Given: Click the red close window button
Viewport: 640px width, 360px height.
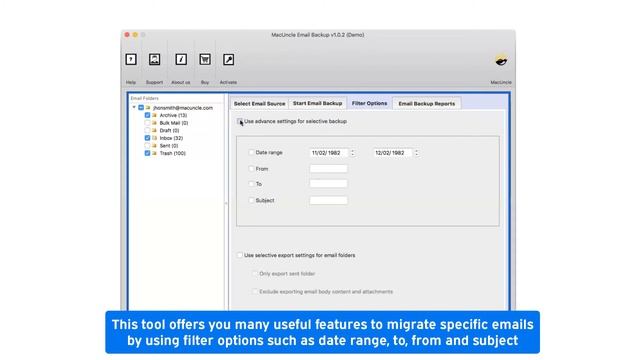Looking at the screenshot, I should click(x=127, y=35).
